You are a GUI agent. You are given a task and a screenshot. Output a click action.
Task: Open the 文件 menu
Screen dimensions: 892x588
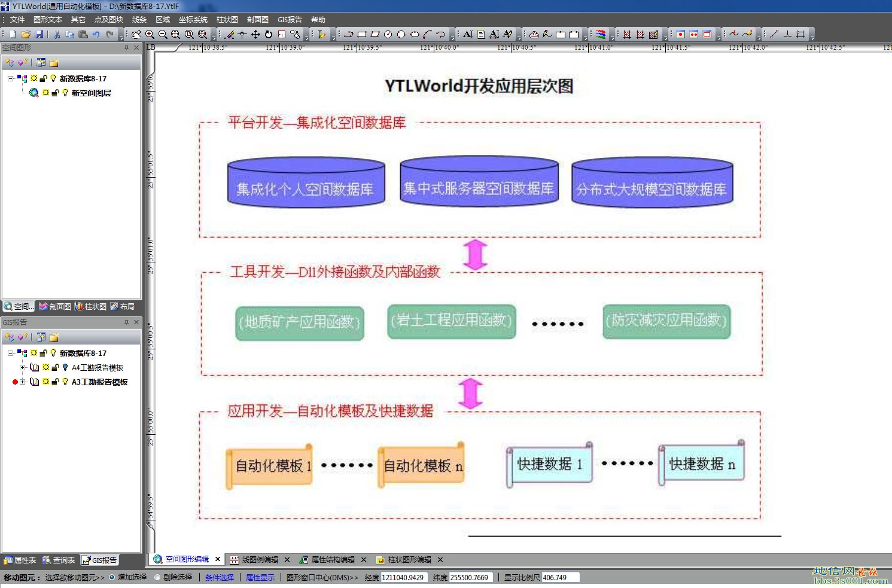[x=17, y=20]
